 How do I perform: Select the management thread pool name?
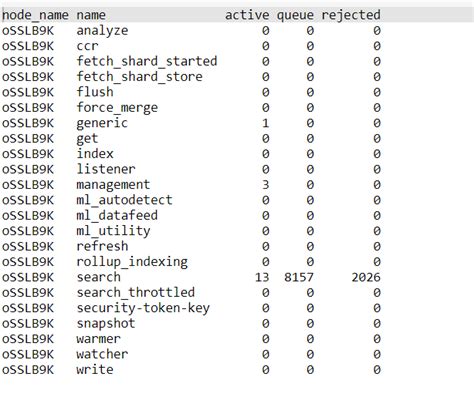[x=113, y=185]
